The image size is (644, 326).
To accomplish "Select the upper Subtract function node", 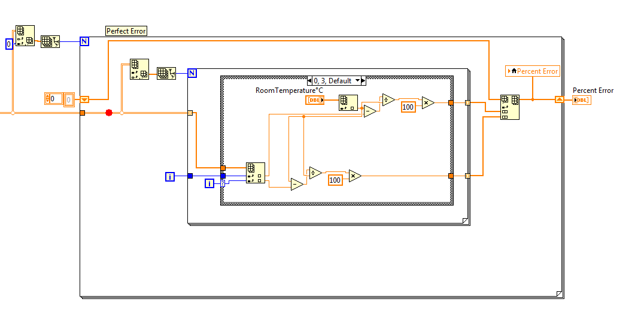I will tap(370, 111).
